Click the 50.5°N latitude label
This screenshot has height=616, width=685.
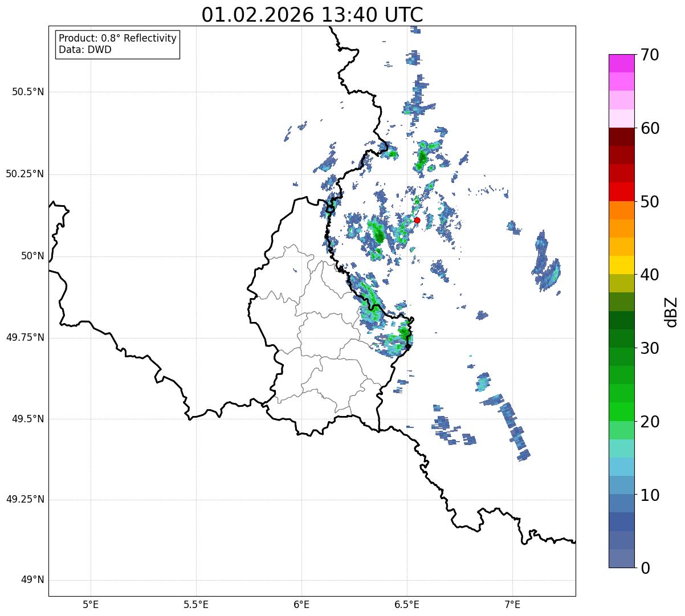[x=28, y=92]
